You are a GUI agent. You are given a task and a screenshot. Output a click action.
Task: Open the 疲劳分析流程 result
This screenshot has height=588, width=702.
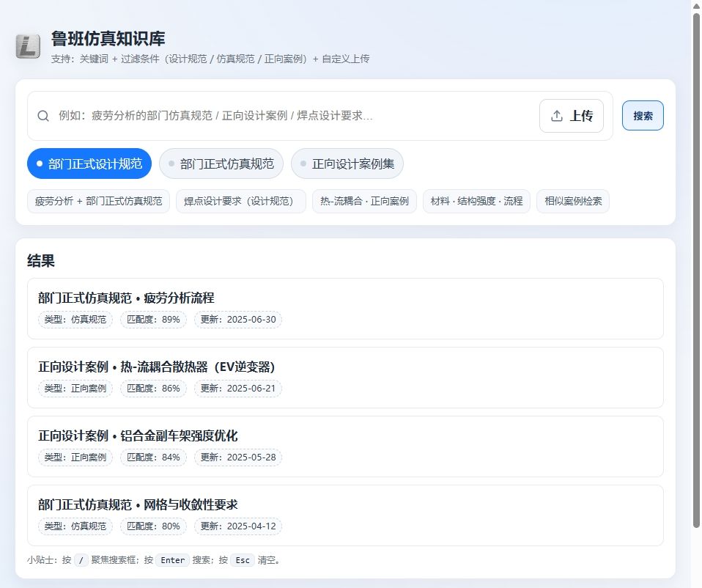pos(345,298)
